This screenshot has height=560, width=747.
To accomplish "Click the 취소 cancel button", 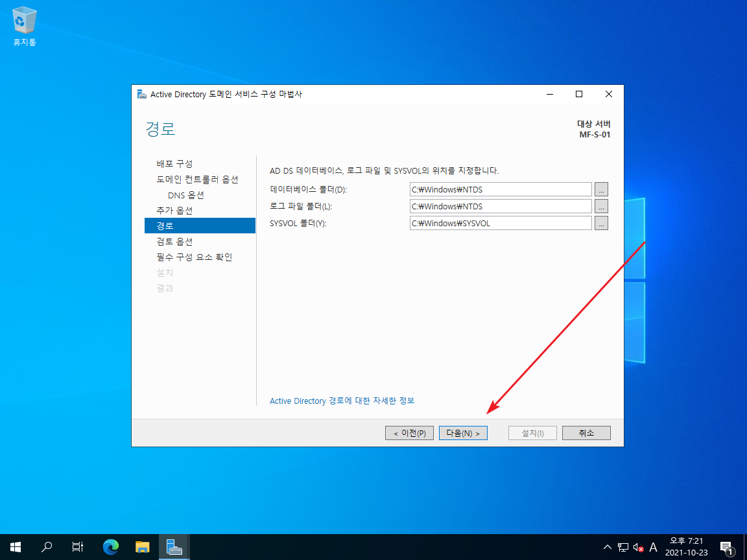I will click(x=586, y=433).
